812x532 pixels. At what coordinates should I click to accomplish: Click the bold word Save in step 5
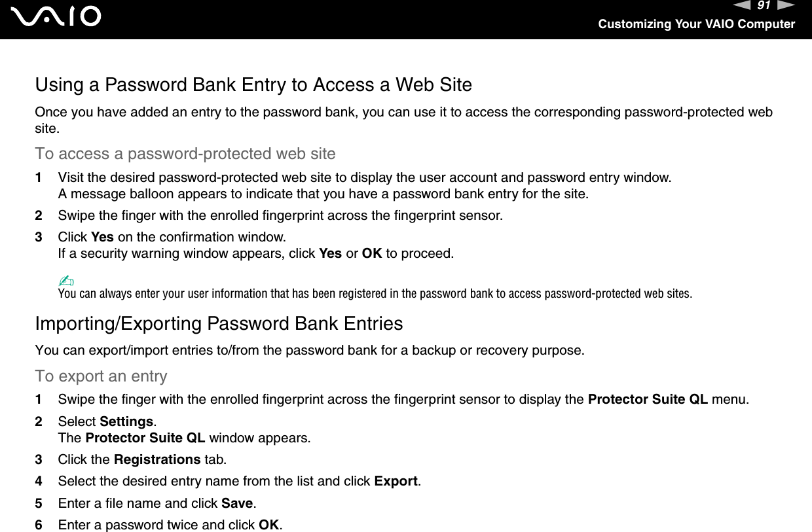pyautogui.click(x=237, y=503)
